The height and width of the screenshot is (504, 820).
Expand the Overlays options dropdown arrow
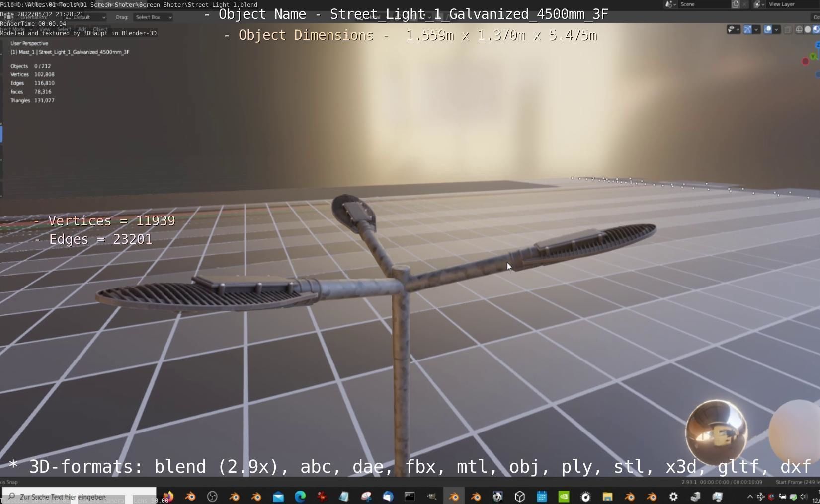[776, 29]
